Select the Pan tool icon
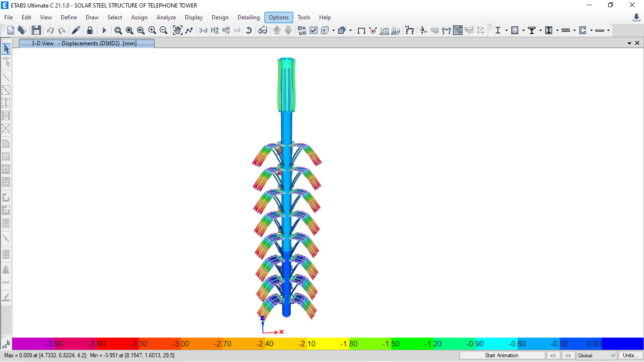644x362 pixels. point(178,30)
